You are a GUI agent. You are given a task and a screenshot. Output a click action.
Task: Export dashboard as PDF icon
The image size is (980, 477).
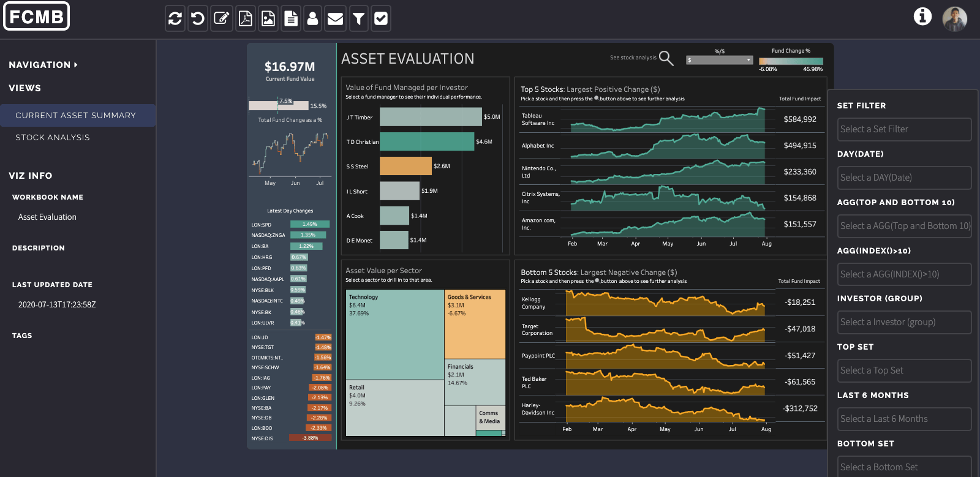click(245, 18)
